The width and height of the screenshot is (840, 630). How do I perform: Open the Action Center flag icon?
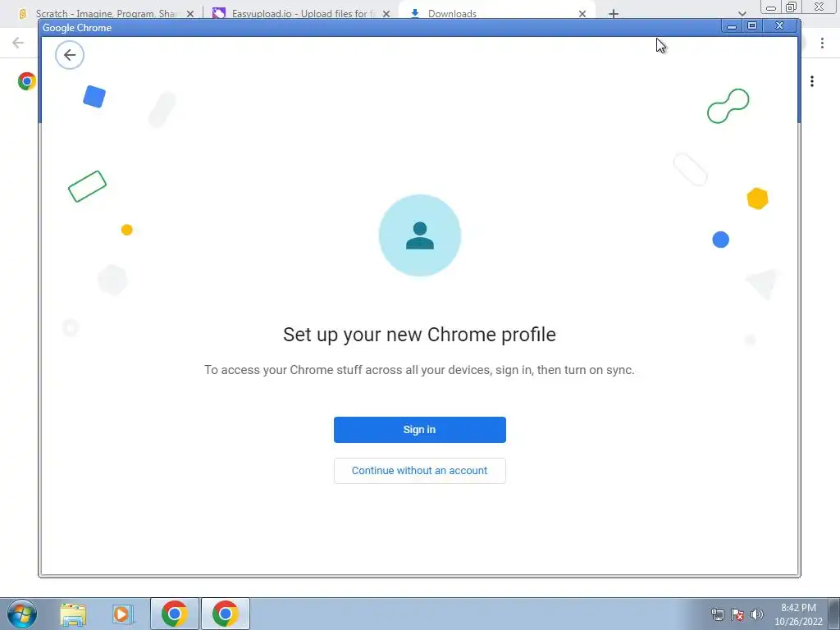(x=737, y=614)
